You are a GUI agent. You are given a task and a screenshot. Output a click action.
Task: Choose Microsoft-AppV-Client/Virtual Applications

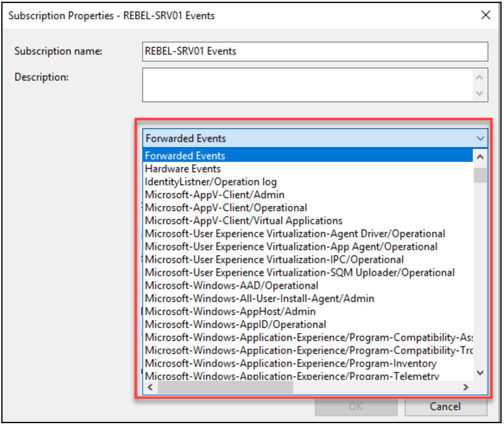[x=244, y=221]
